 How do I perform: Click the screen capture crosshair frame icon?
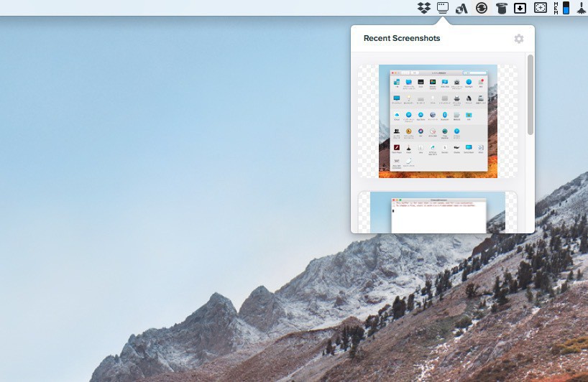click(x=541, y=8)
